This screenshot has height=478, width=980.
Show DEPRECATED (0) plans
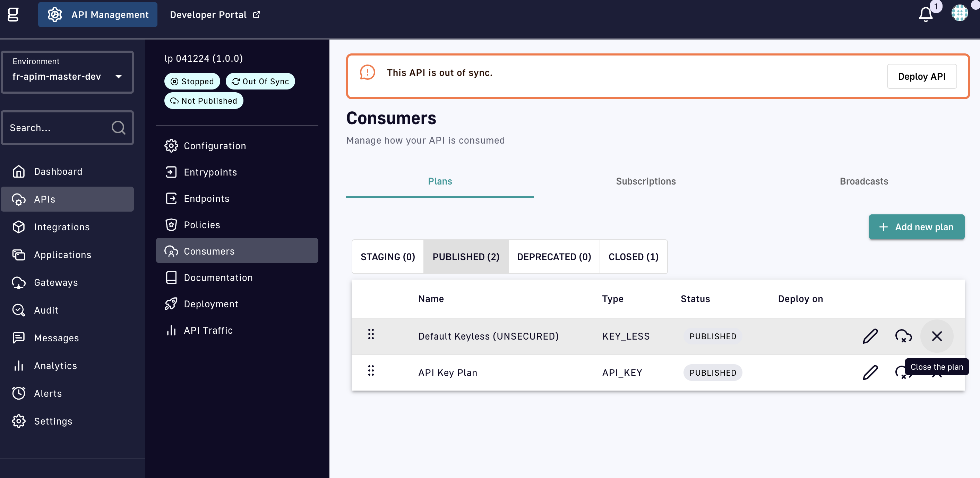point(554,257)
